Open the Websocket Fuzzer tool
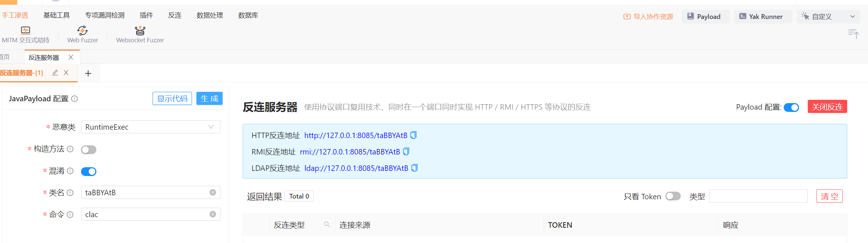868x243 pixels. click(140, 35)
